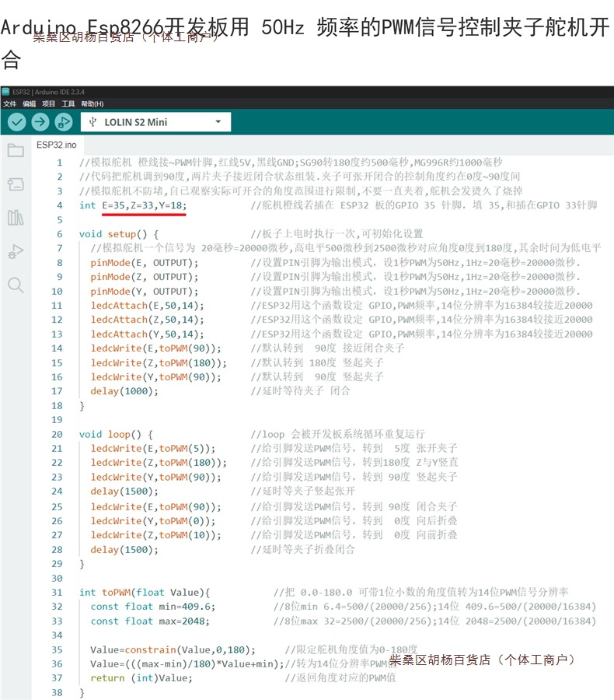
Task: Click line number 4 in gutter
Action: (60, 205)
